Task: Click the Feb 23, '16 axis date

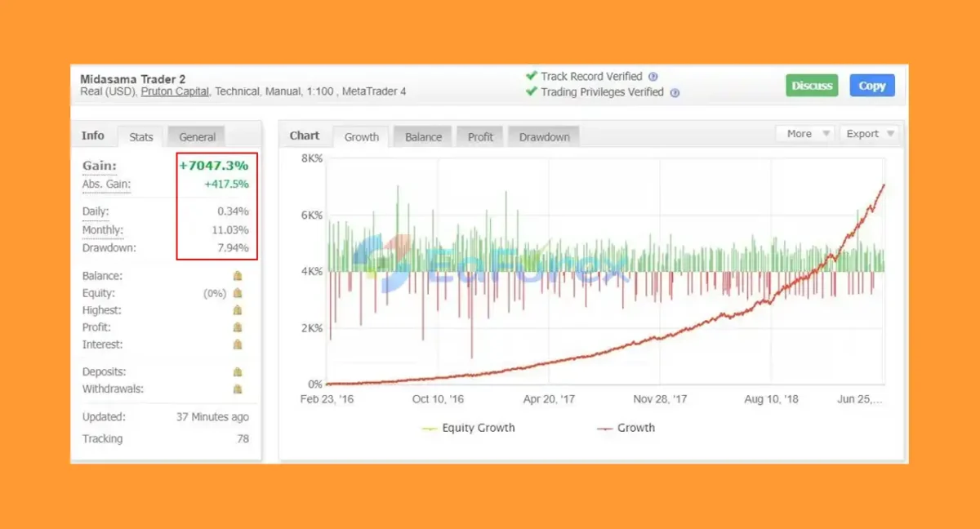Action: (x=327, y=399)
